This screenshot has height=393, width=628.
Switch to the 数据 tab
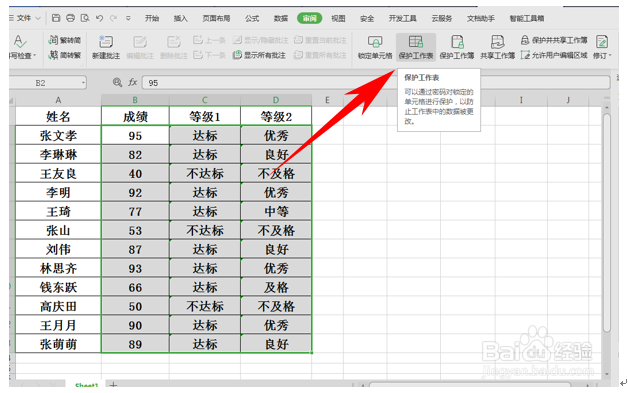tap(280, 18)
